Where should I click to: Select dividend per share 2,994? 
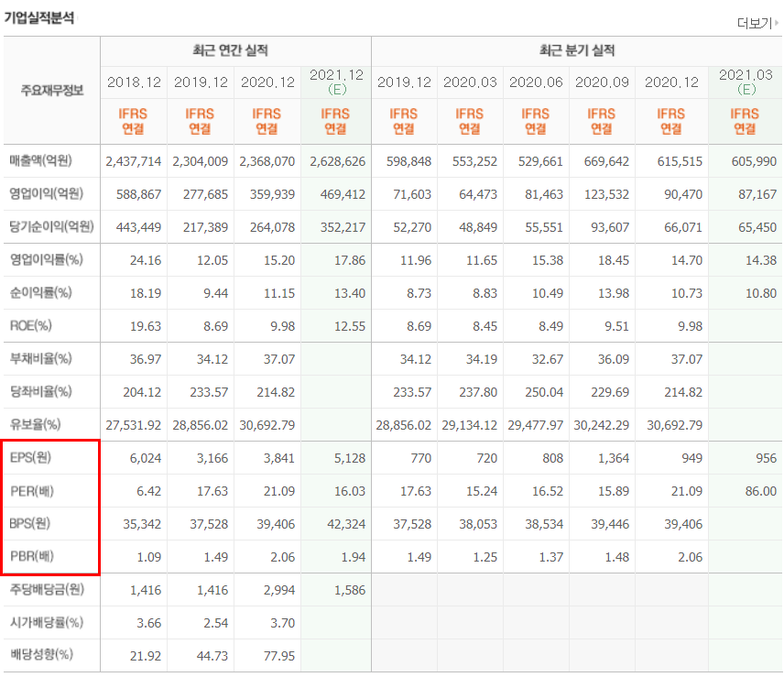[279, 591]
